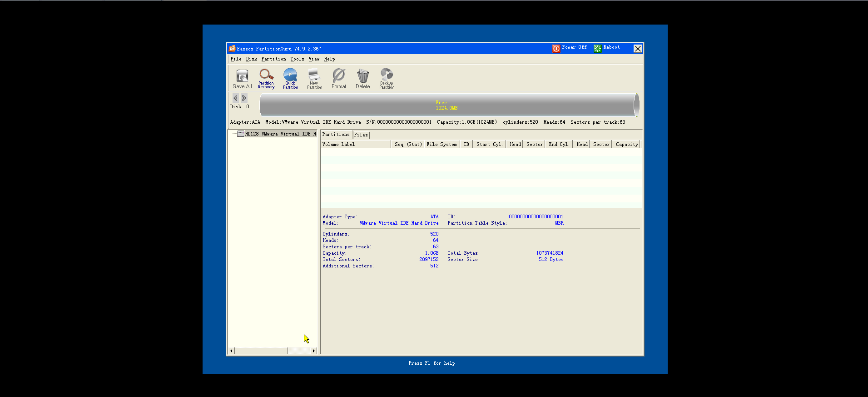Image resolution: width=868 pixels, height=397 pixels.
Task: Click the Press F1 for help text
Action: coord(432,363)
